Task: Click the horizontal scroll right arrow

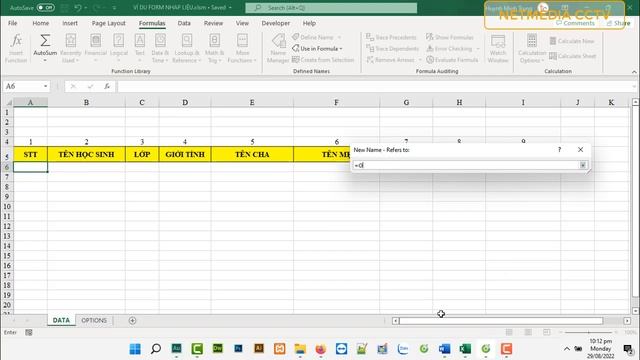Action: pos(627,321)
